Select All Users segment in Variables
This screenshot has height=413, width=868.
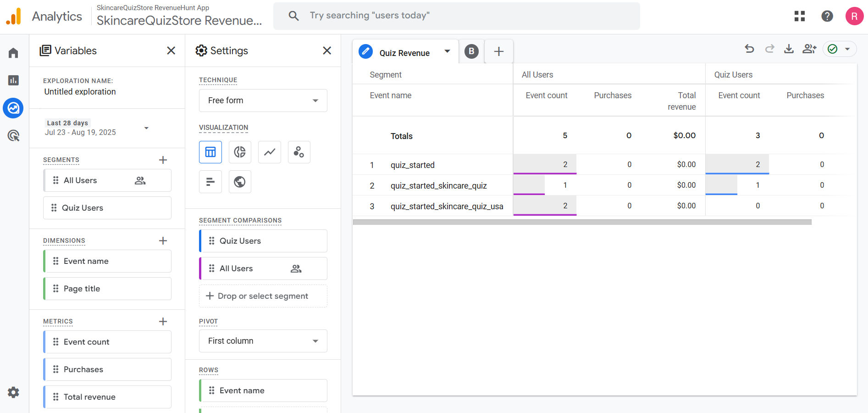[x=107, y=180]
